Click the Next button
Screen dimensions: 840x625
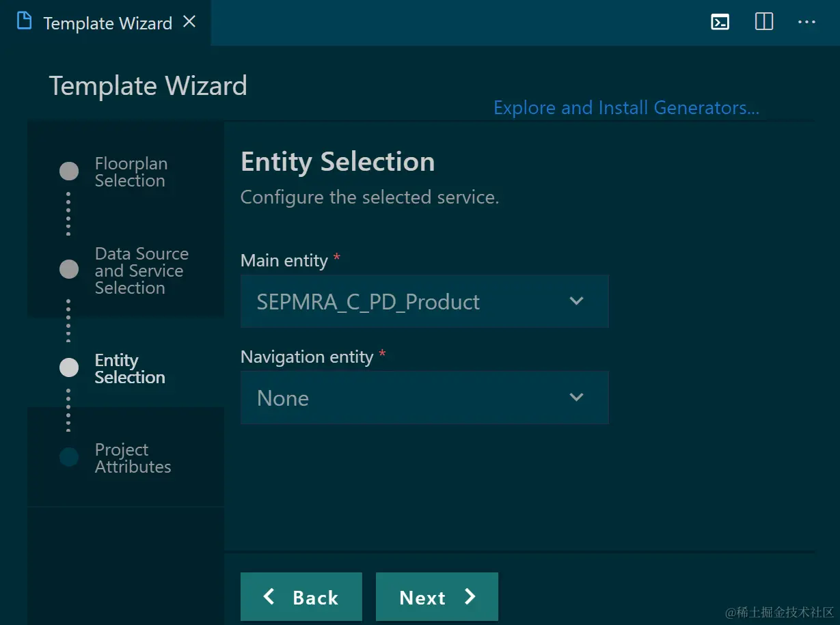437,597
